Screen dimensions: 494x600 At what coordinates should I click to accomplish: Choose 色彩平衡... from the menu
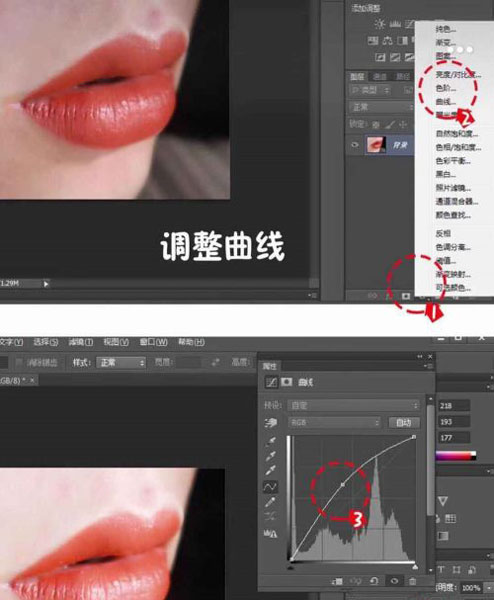[x=453, y=161]
